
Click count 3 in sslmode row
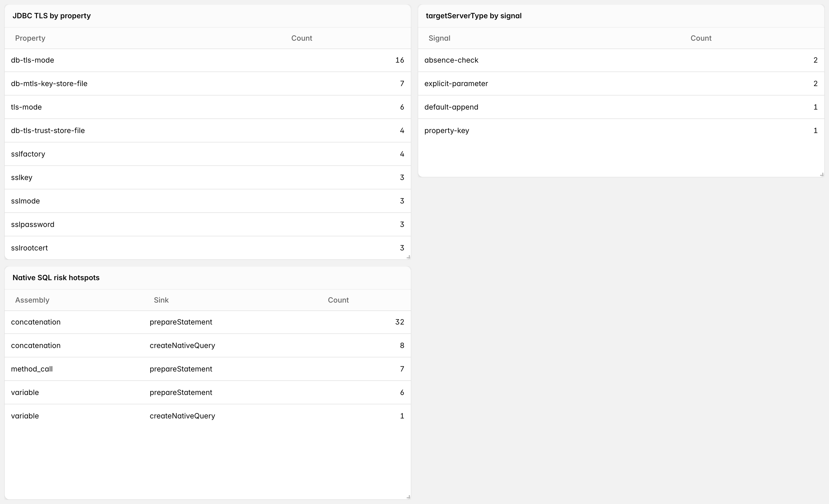pyautogui.click(x=402, y=201)
